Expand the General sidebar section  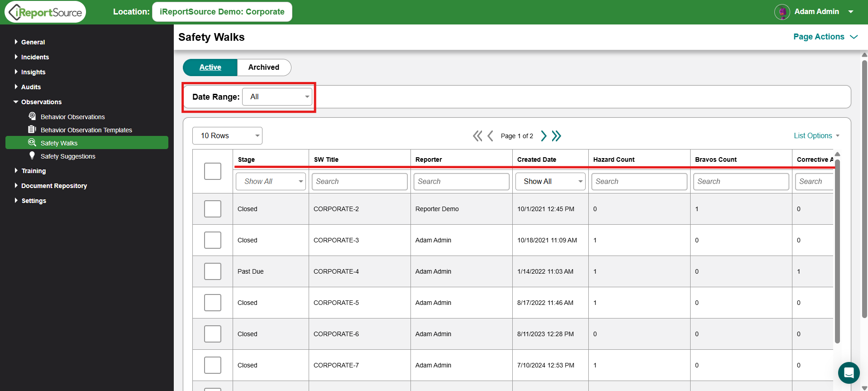[x=30, y=42]
